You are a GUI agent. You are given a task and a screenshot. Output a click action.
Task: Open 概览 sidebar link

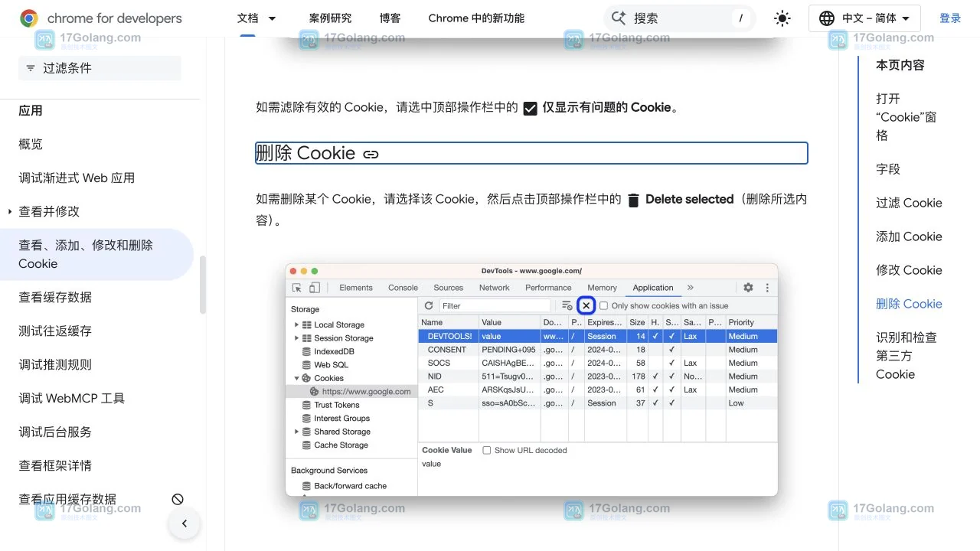coord(31,144)
